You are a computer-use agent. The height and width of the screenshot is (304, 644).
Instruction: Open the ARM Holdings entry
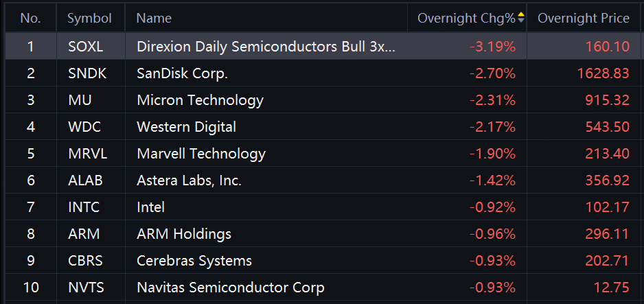pos(184,234)
